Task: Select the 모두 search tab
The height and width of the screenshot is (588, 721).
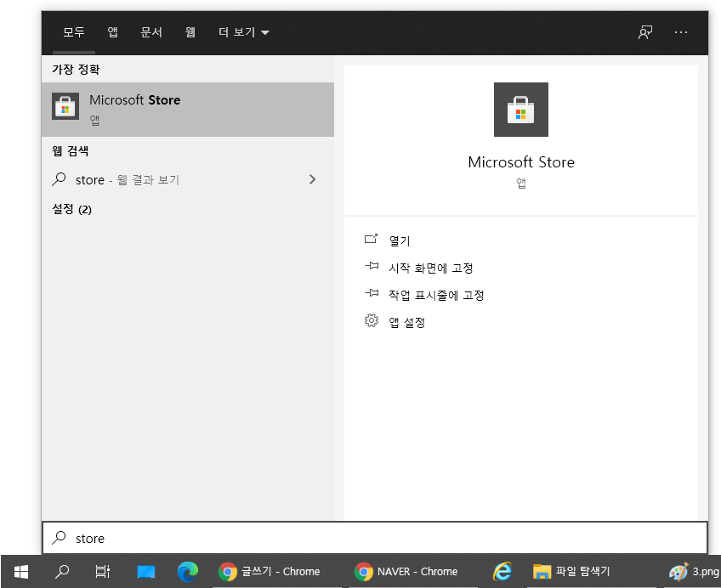Action: [x=74, y=32]
